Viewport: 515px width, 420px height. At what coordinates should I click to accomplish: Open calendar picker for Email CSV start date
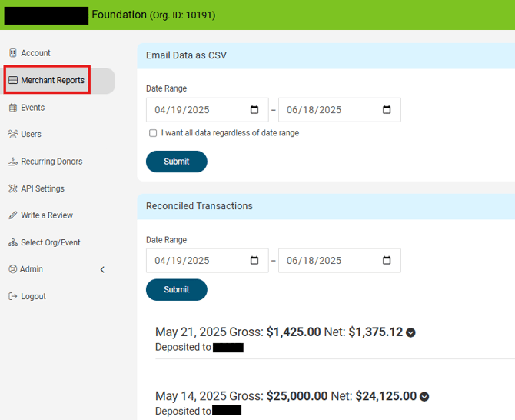click(x=254, y=110)
